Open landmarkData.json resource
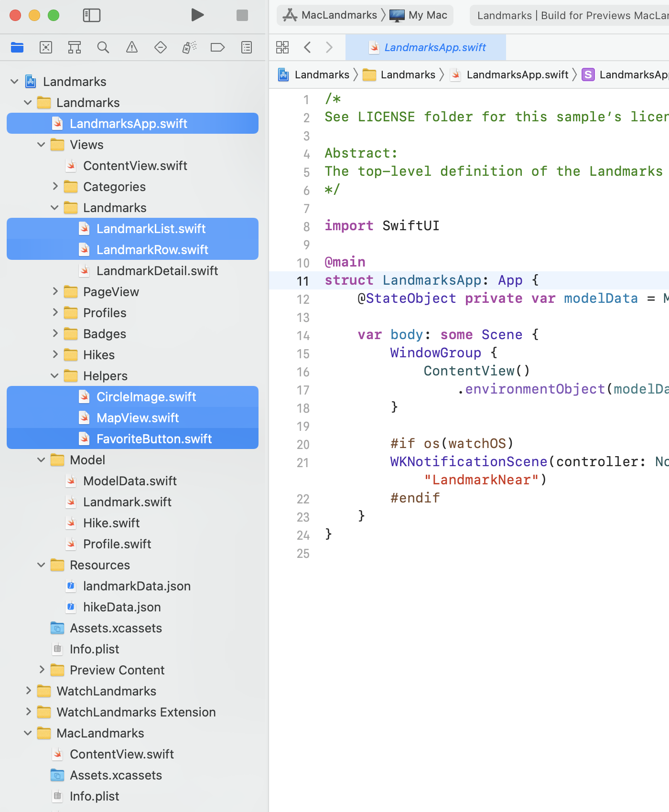Viewport: 669px width, 812px height. coord(132,586)
